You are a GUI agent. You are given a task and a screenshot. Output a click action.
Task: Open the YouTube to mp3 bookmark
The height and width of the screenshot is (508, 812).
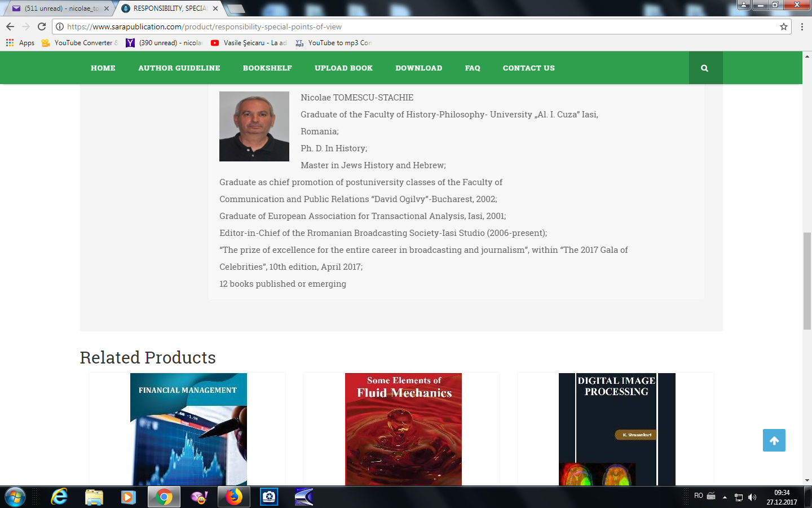tap(338, 43)
